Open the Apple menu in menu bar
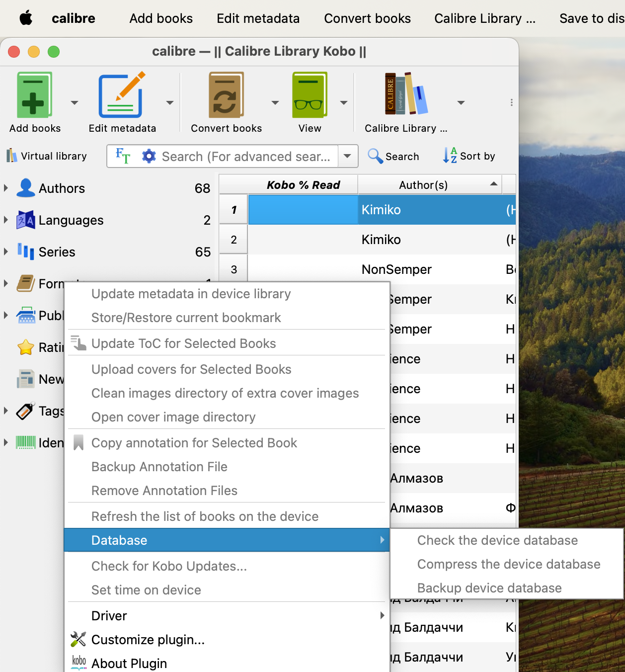625x672 pixels. 26,18
